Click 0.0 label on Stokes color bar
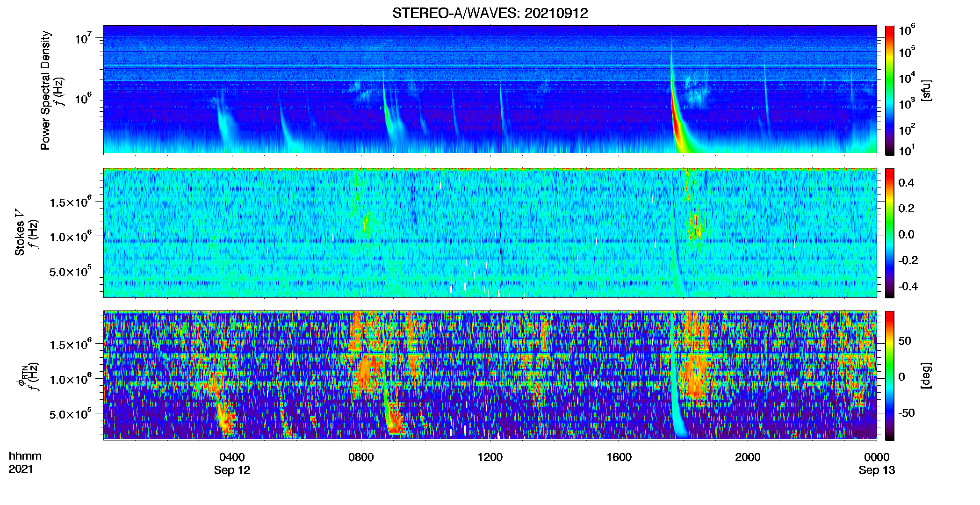 pyautogui.click(x=906, y=235)
